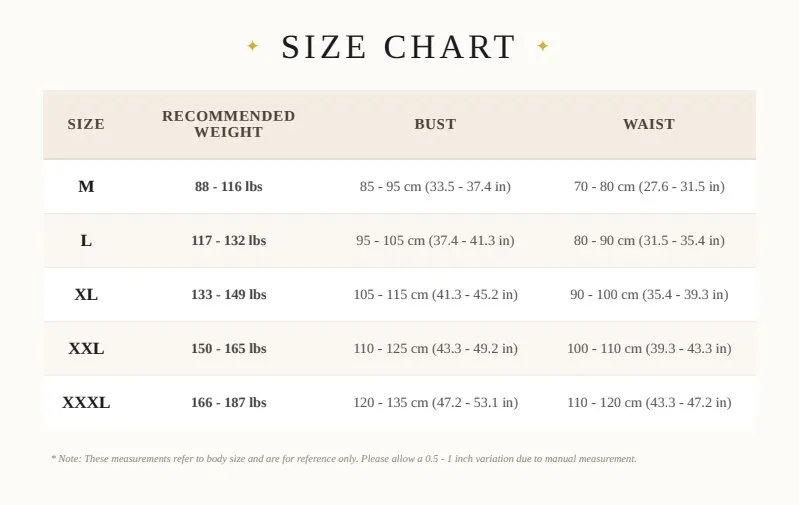Click the RECOMMENDED WEIGHT column header
799x505 pixels.
pyautogui.click(x=229, y=124)
